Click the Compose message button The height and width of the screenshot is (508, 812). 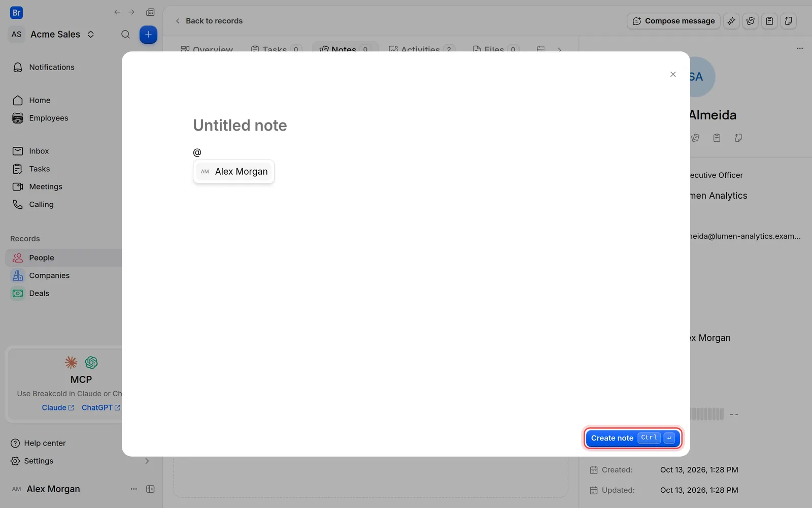[673, 21]
